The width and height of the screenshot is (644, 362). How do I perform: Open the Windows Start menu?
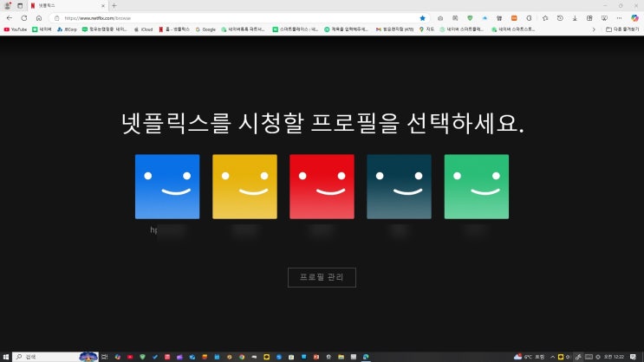[6, 357]
